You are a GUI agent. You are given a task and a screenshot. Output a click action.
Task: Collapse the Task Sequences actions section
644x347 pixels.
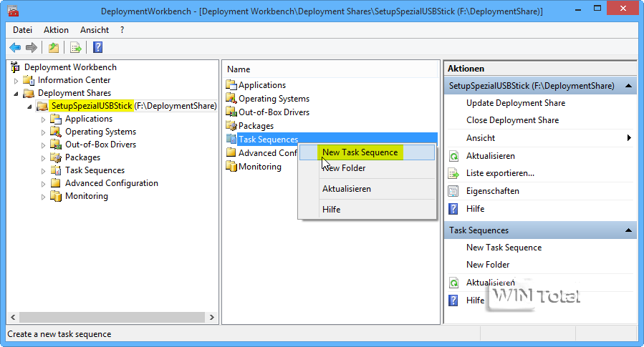[x=628, y=230]
